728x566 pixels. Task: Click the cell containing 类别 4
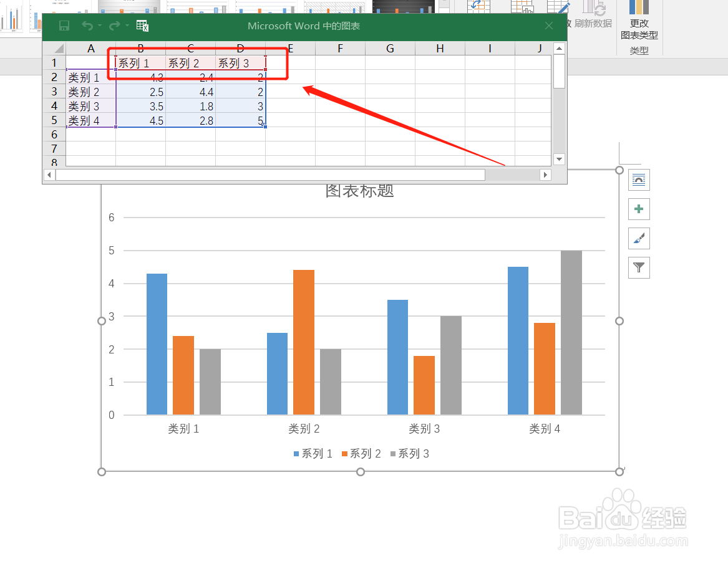tap(91, 120)
